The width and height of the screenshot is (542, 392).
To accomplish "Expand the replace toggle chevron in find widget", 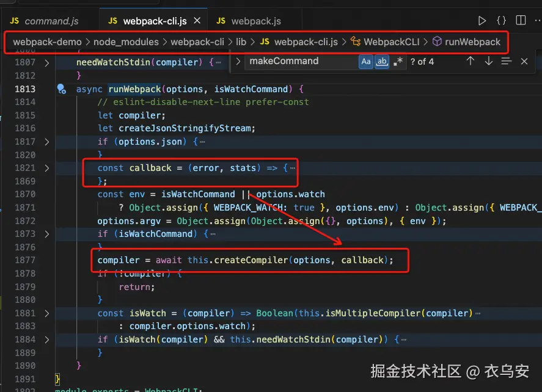I will (238, 62).
